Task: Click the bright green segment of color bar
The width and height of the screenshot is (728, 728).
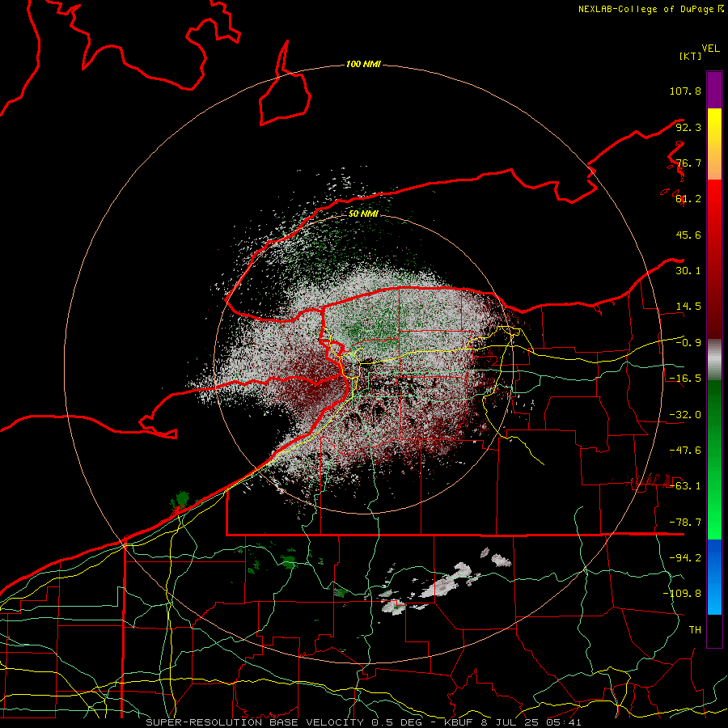Action: coord(714,459)
